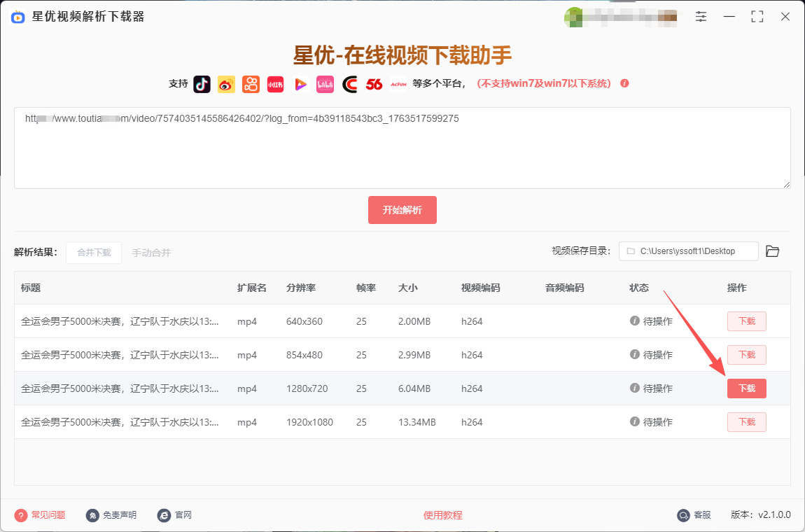Open the 使用教程 link
805x532 pixels.
pos(442,515)
